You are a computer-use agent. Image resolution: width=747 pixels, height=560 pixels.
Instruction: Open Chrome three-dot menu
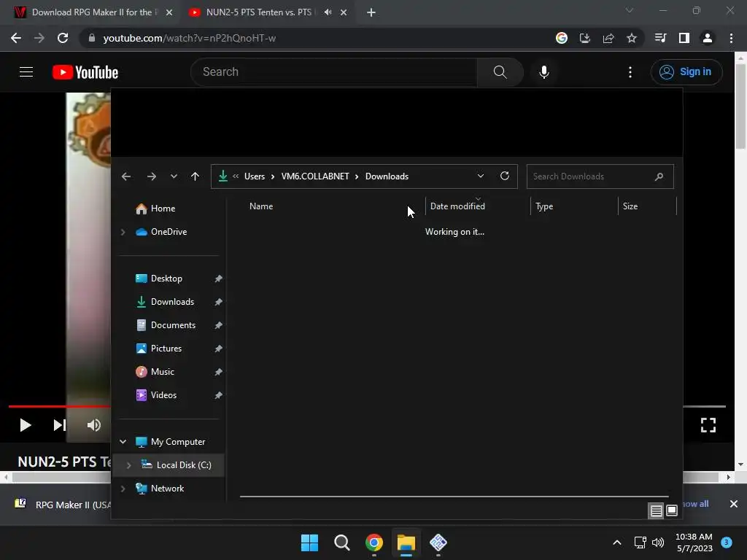[x=731, y=38]
